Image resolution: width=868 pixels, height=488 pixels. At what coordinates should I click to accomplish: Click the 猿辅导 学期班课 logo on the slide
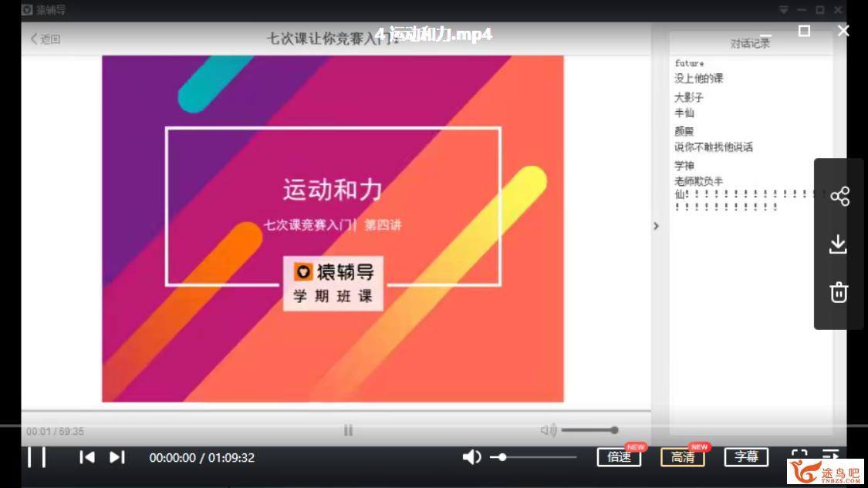333,283
